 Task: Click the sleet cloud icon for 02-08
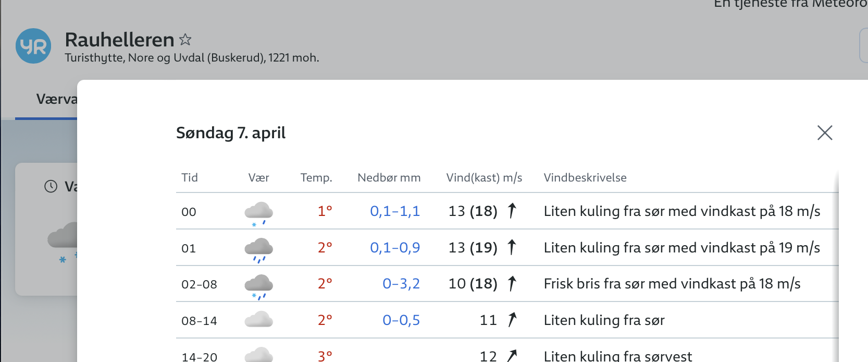coord(258,285)
